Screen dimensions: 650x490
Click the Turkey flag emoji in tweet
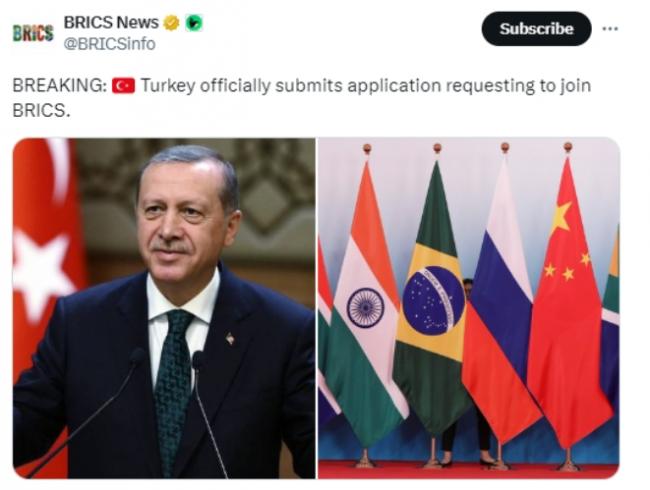pos(123,86)
